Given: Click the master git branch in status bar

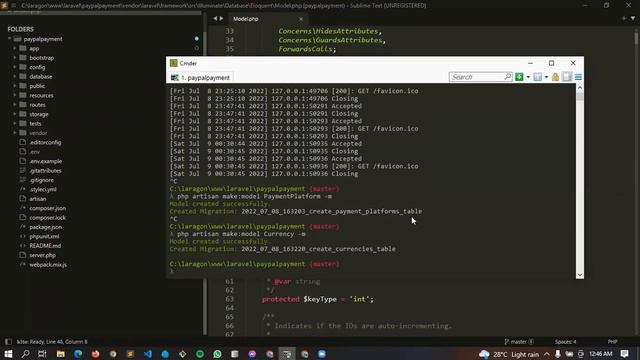Looking at the screenshot, I should coord(519,342).
